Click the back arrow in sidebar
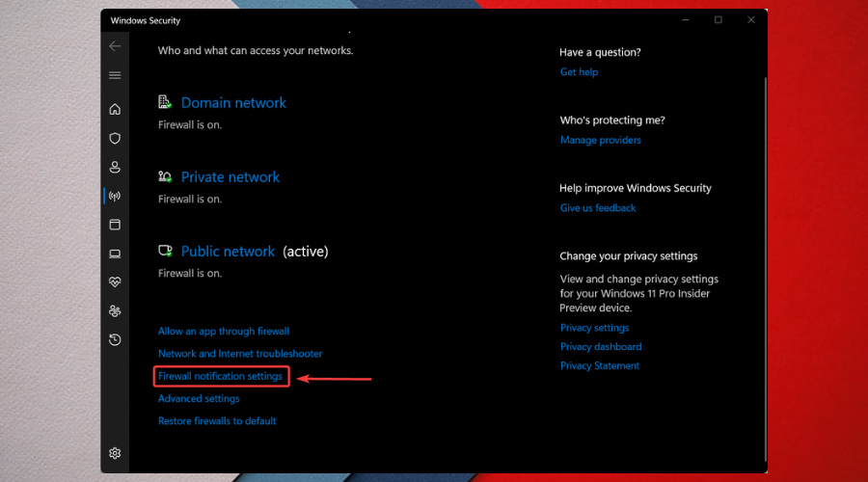 pos(115,46)
